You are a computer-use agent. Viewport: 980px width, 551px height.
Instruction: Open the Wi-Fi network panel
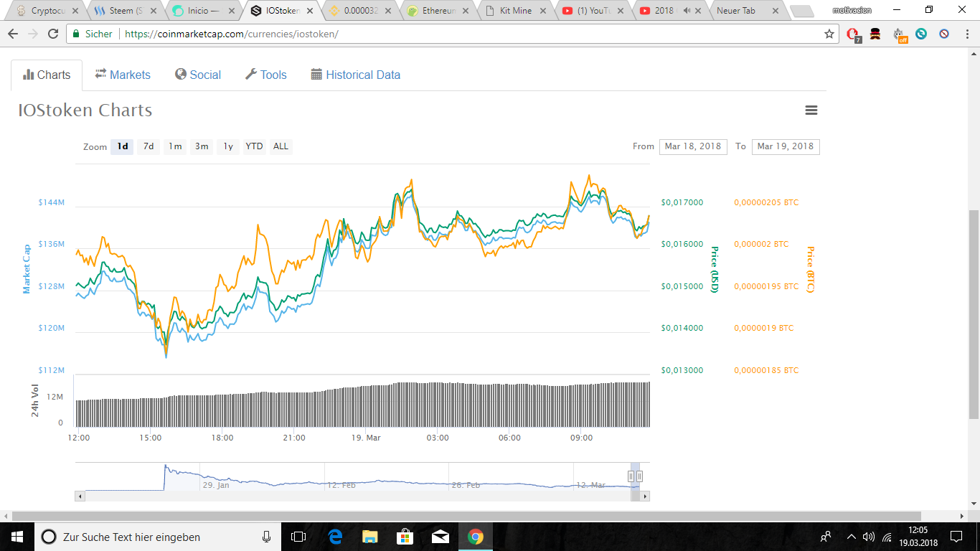[887, 537]
